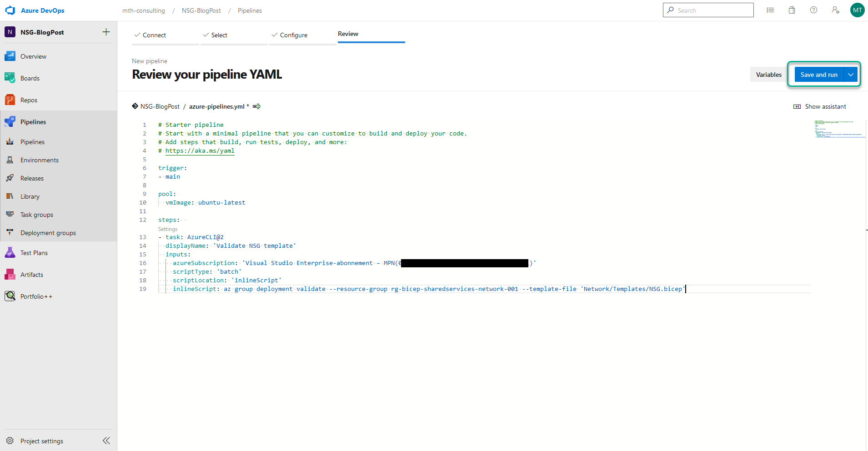This screenshot has width=868, height=451.
Task: Go to the Configure step tab
Action: 303,35
